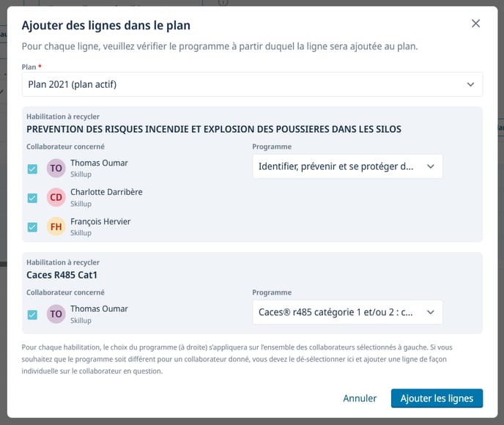Click the 'Ajouter des lignes dans le plan' heading

click(106, 26)
